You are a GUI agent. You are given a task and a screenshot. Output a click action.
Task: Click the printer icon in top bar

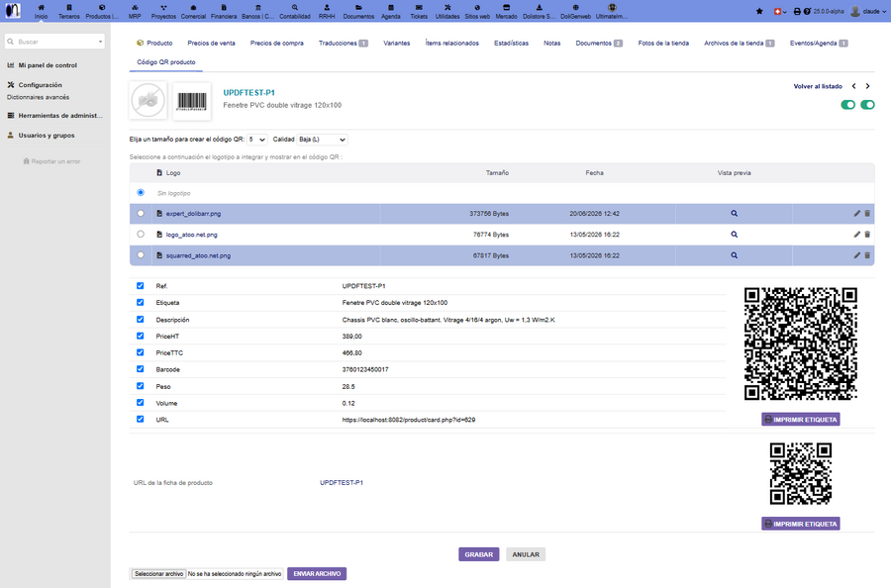click(x=797, y=11)
